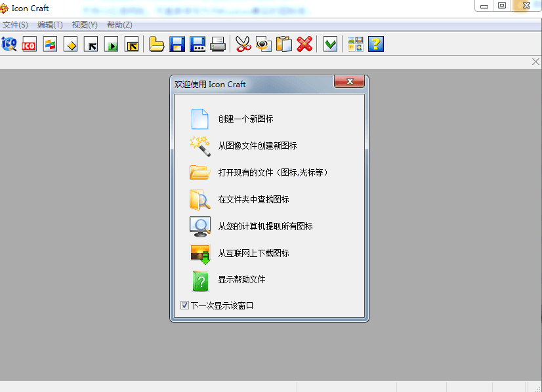542x392 pixels.
Task: Click the picture download icon
Action: pyautogui.click(x=199, y=254)
